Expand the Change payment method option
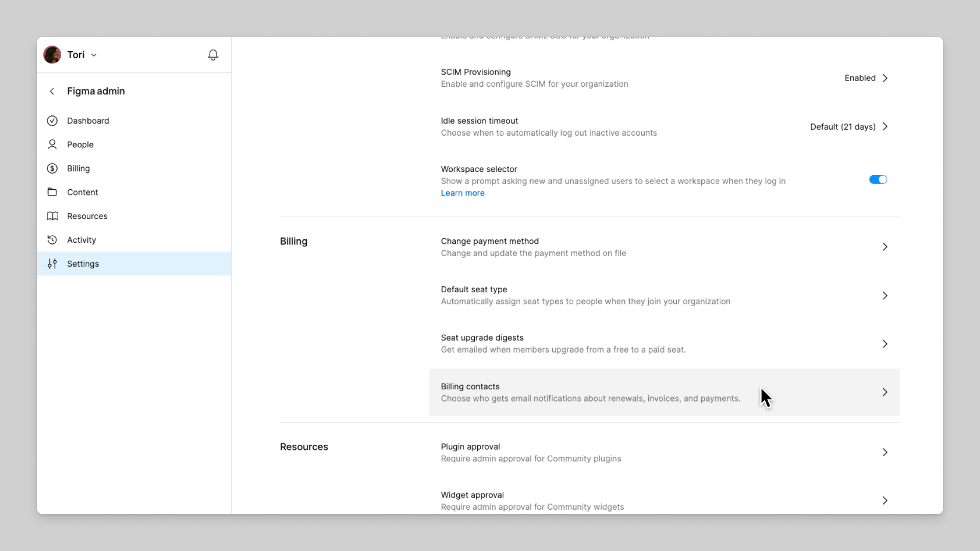980x551 pixels. point(885,246)
